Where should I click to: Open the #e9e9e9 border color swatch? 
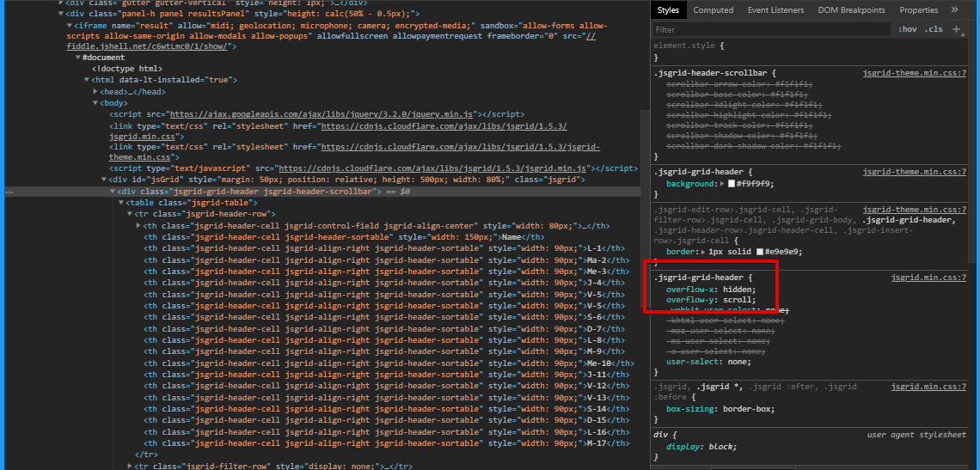point(759,252)
